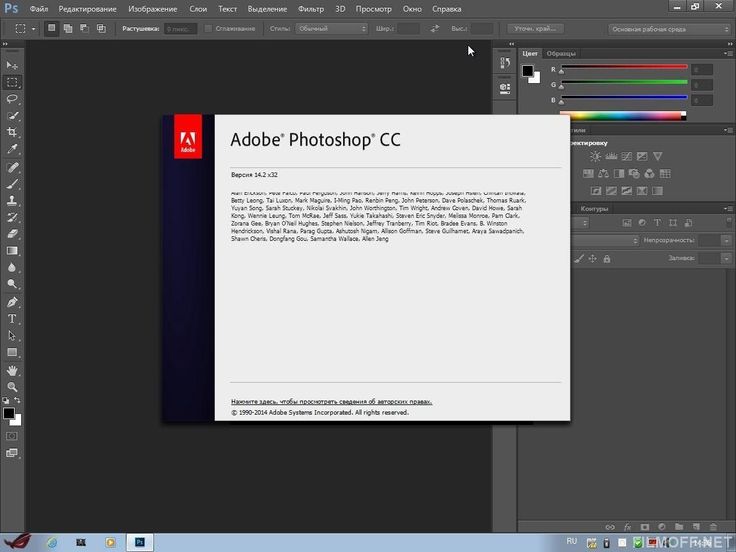Image resolution: width=736 pixels, height=552 pixels.
Task: Click the Уточн. край button
Action: click(x=535, y=29)
